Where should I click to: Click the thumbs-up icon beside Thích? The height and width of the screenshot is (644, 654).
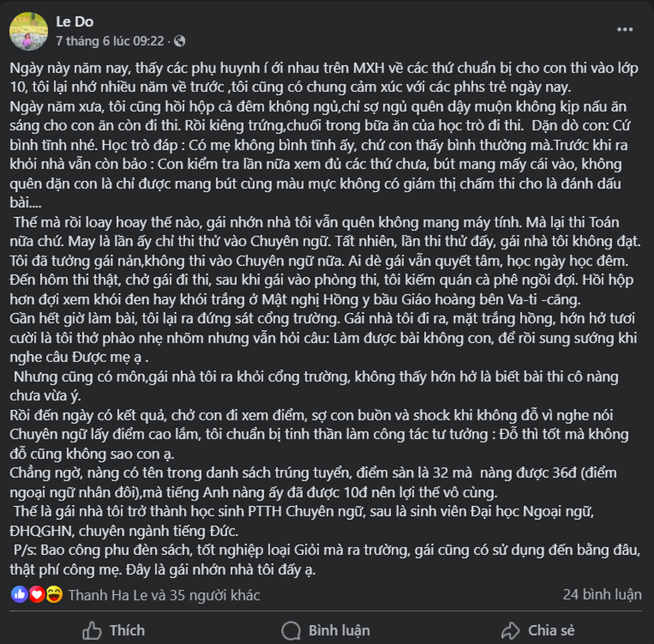91,630
